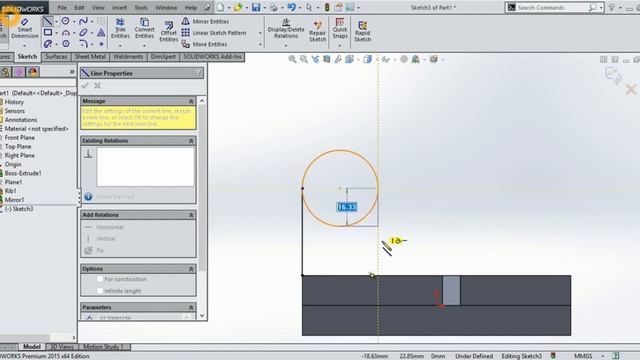
Task: Collapse the Existing Relations section
Action: point(191,140)
